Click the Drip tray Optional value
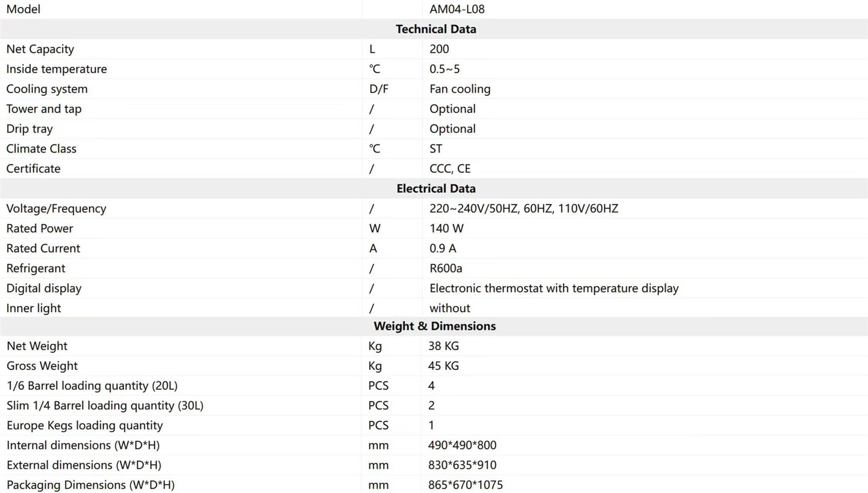868x493 pixels. point(452,129)
